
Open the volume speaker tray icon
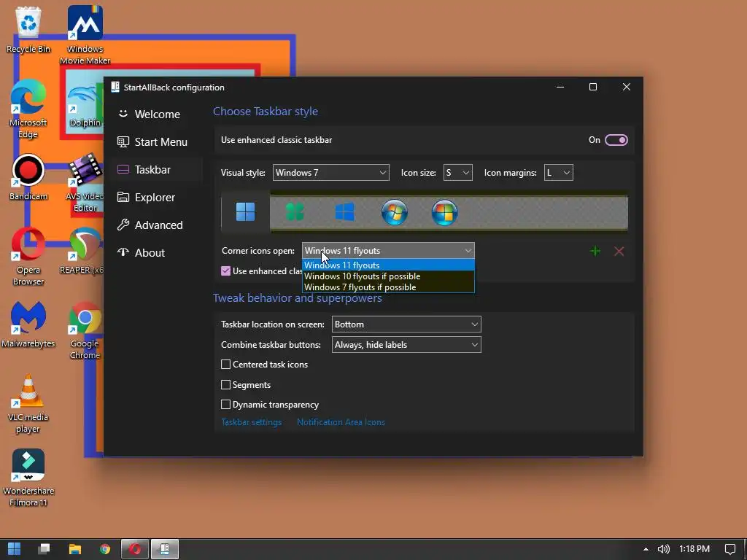tap(663, 549)
